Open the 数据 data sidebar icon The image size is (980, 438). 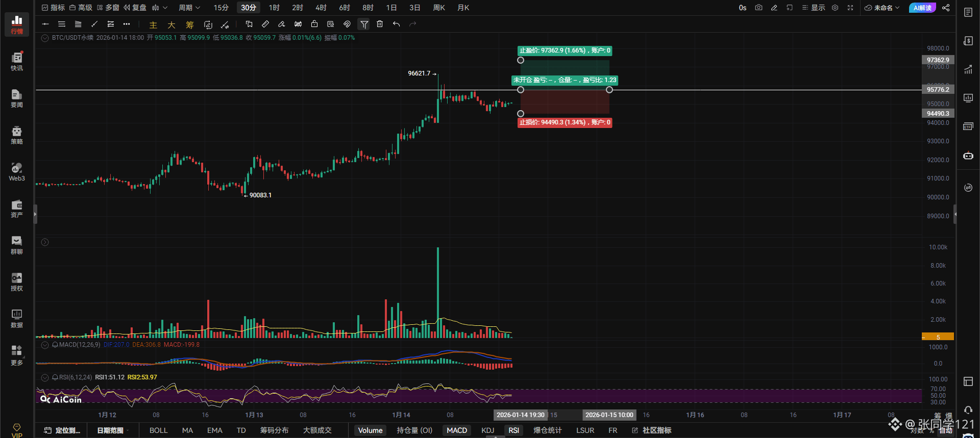(17, 318)
